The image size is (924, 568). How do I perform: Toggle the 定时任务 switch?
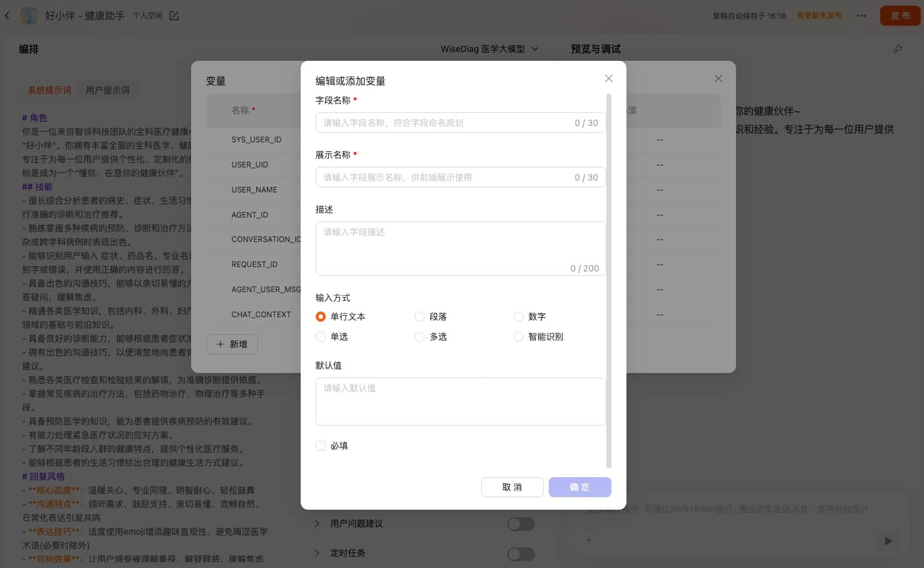tap(521, 554)
